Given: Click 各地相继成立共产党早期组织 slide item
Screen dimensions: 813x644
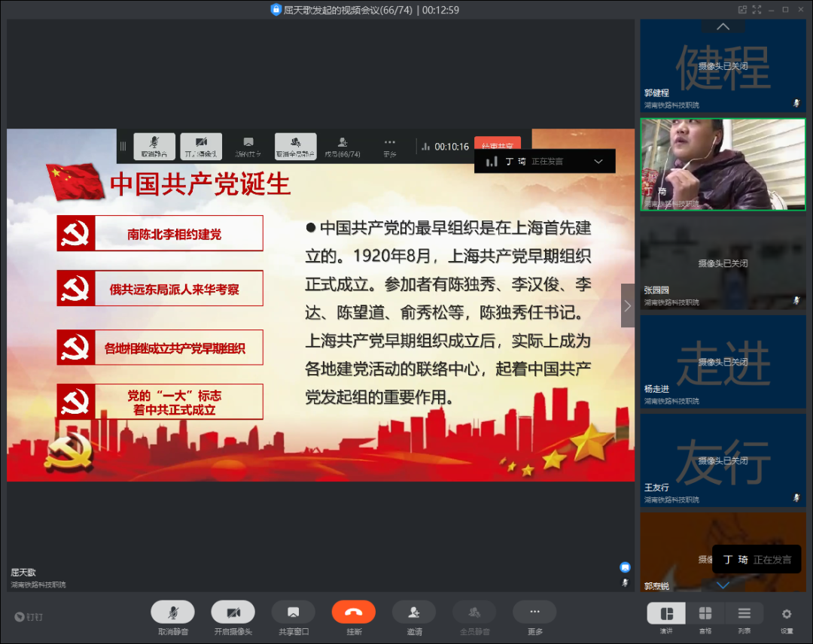Looking at the screenshot, I should [x=160, y=348].
